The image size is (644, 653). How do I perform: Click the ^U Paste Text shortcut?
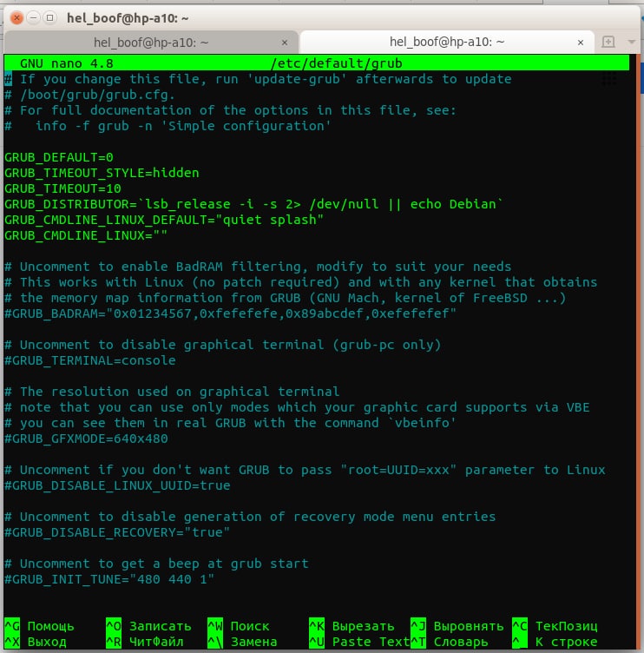pyautogui.click(x=359, y=642)
